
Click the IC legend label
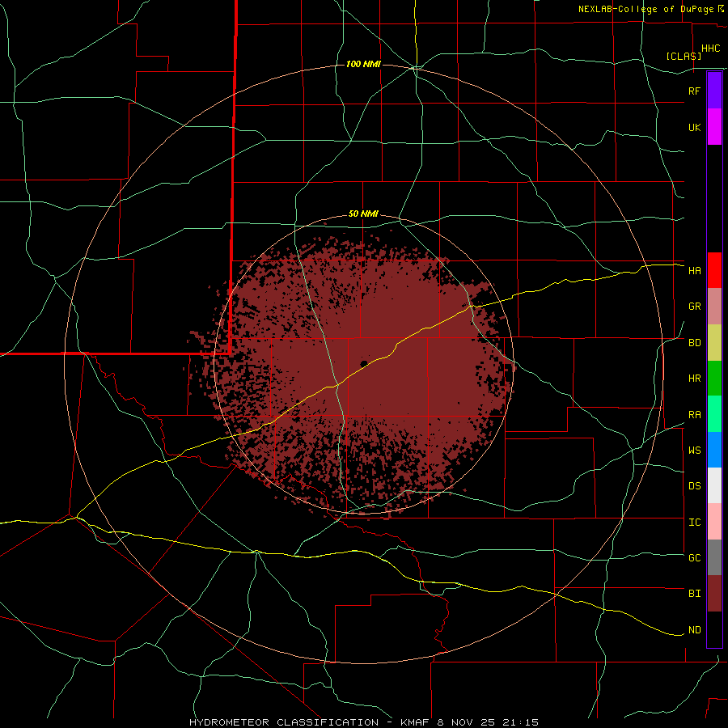point(694,523)
